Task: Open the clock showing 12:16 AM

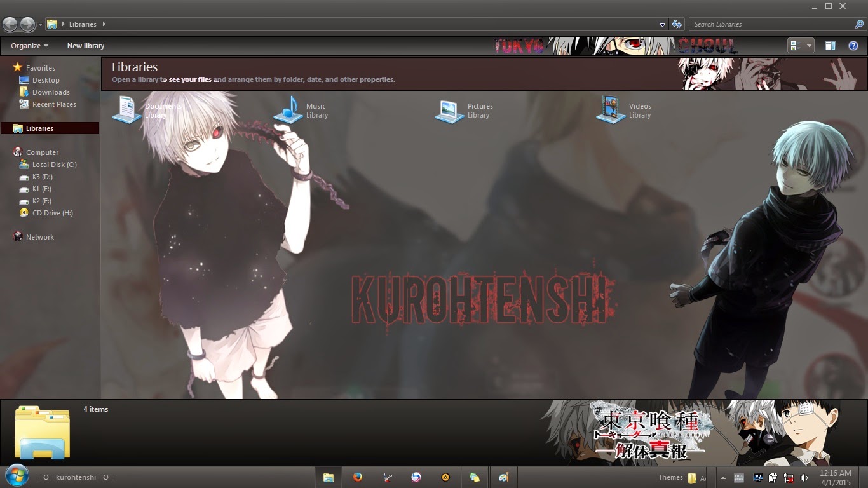Action: (836, 478)
